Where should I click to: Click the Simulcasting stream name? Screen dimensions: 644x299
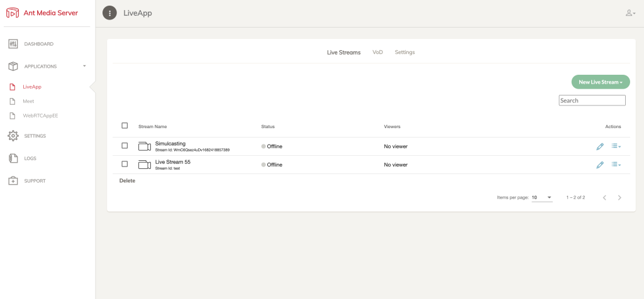170,144
